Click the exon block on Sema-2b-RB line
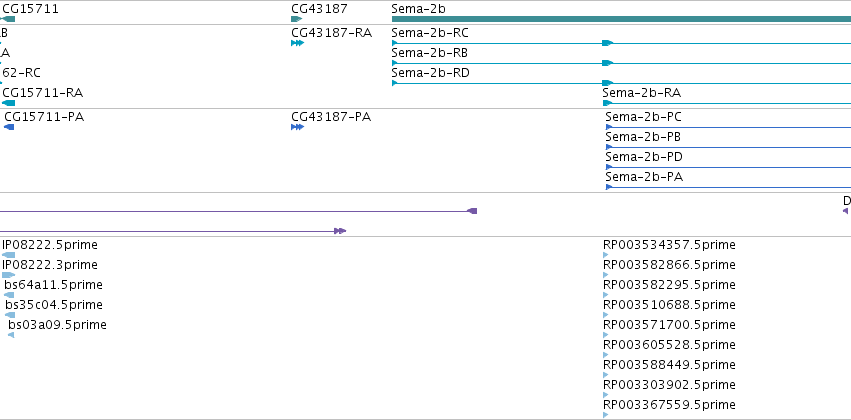 607,63
